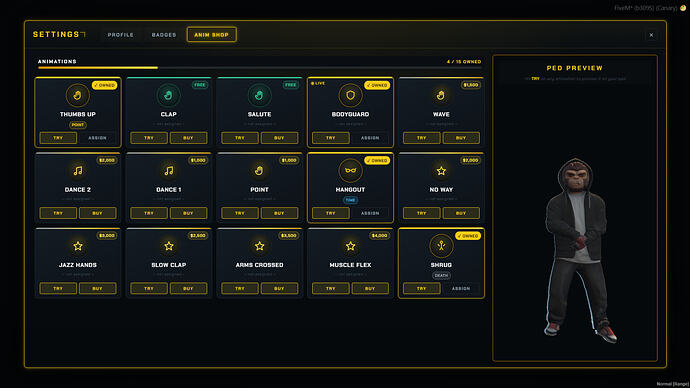Assign the Shrug animation
Screen dimensions: 690x388
click(461, 288)
